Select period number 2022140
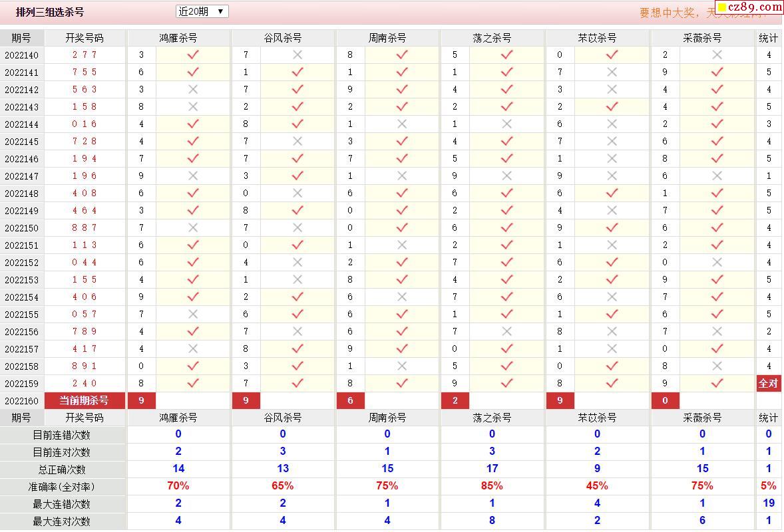 (x=21, y=55)
